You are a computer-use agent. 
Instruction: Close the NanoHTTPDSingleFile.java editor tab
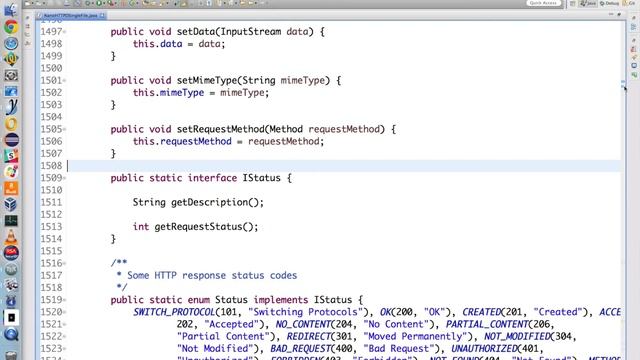click(102, 16)
